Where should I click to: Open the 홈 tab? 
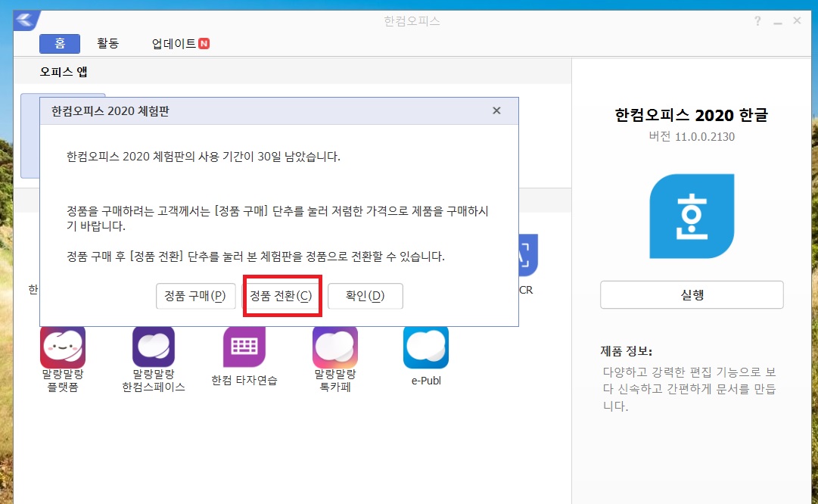pos(60,44)
